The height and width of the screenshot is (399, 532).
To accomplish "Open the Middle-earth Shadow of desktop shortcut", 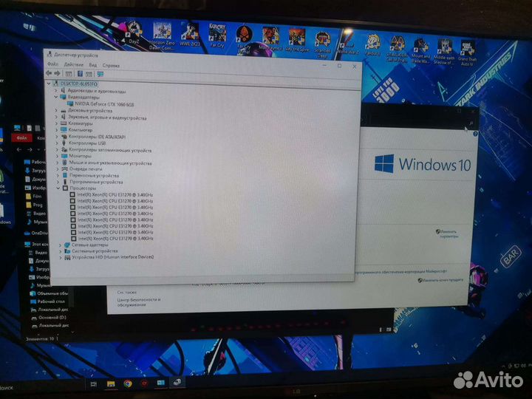I will click(444, 52).
